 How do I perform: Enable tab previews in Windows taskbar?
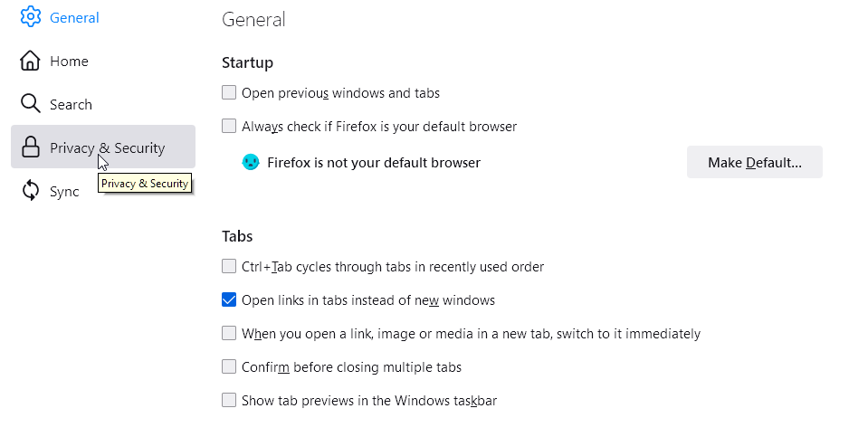pyautogui.click(x=229, y=400)
